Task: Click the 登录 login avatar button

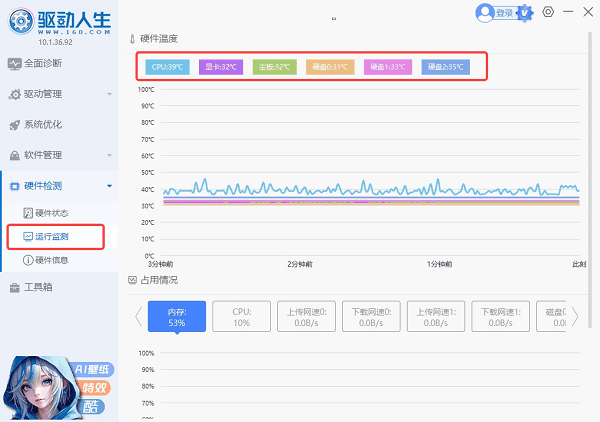Action: point(497,13)
